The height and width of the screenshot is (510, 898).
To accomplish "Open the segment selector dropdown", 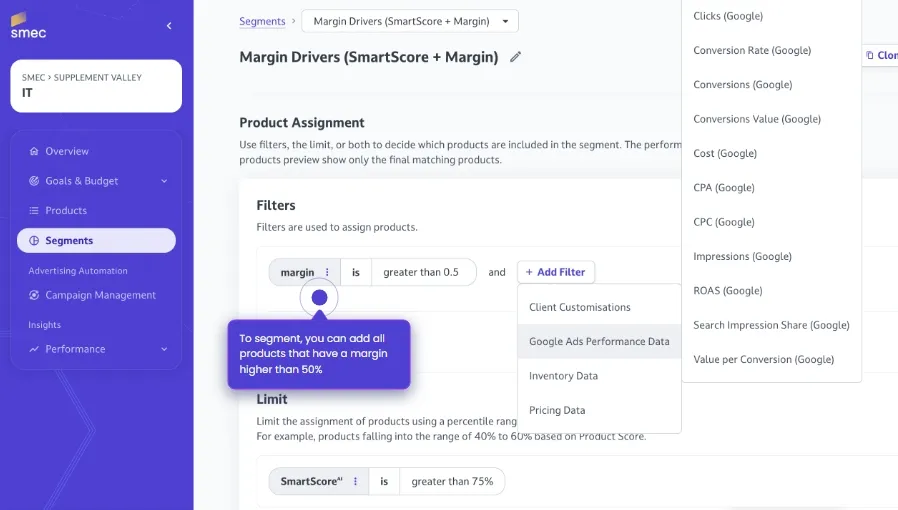I will 410,21.
